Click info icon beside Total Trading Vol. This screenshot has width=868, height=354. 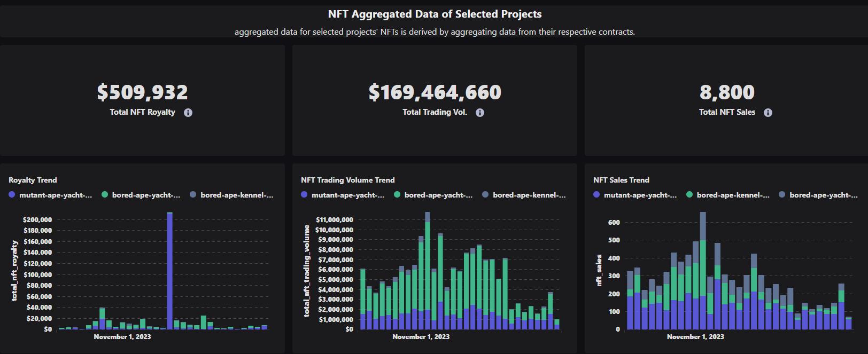pos(480,113)
